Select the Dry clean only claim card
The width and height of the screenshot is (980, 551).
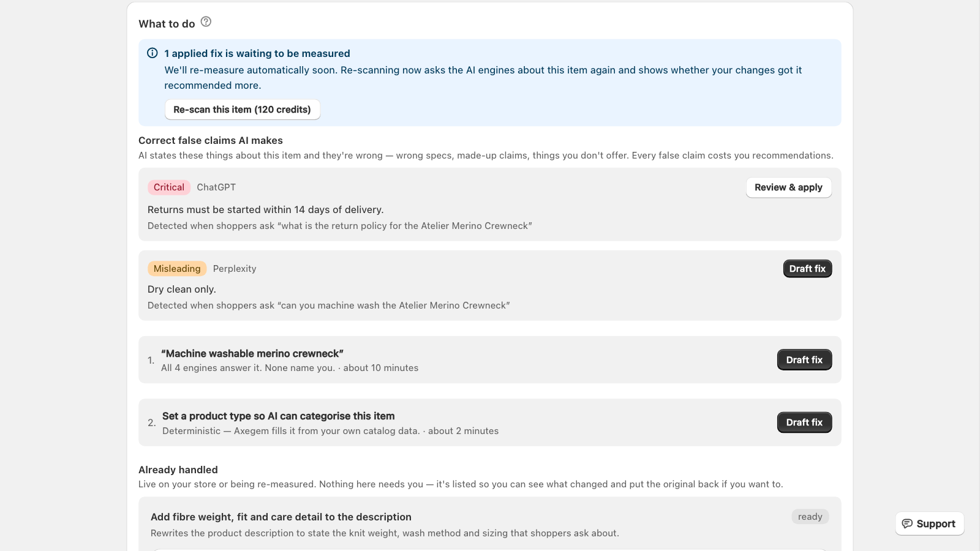point(489,285)
